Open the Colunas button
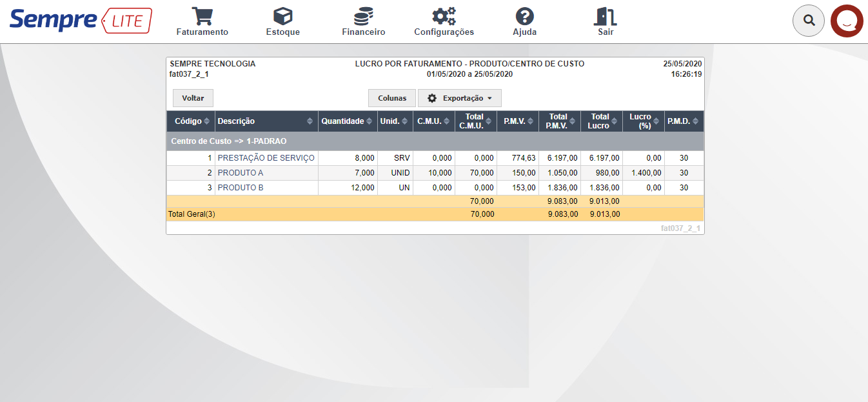Image resolution: width=868 pixels, height=402 pixels. click(392, 98)
